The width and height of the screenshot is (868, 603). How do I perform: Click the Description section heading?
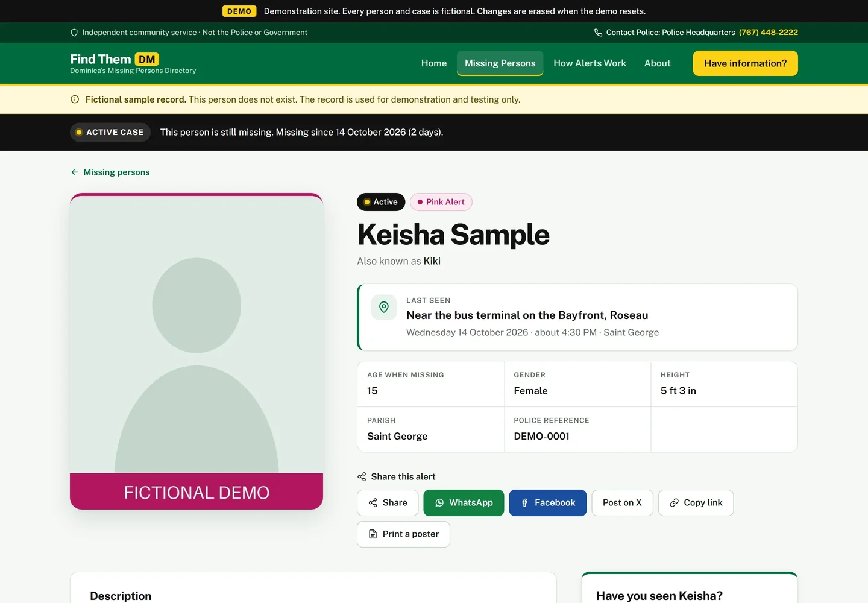[121, 596]
